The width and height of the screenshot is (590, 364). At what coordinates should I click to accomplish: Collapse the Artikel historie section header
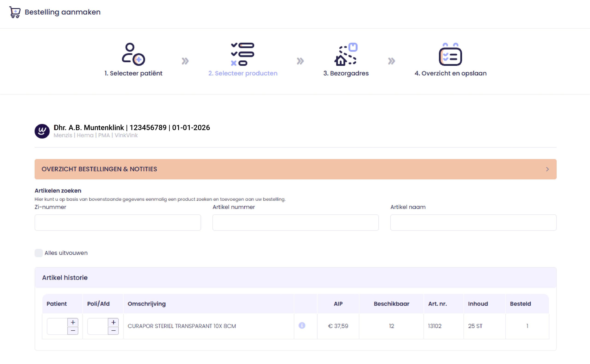pos(295,278)
